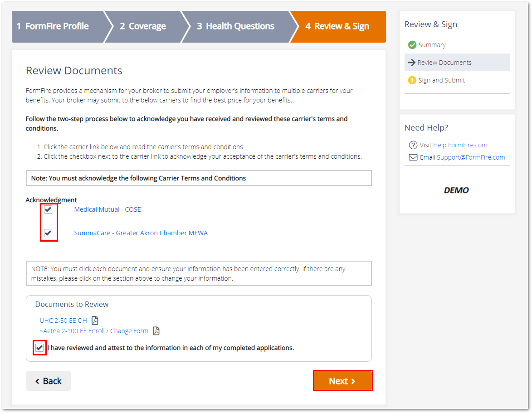Click the Back button

(49, 381)
